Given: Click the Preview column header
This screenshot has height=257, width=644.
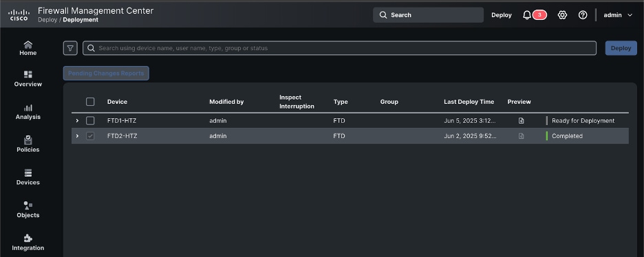Looking at the screenshot, I should 519,102.
